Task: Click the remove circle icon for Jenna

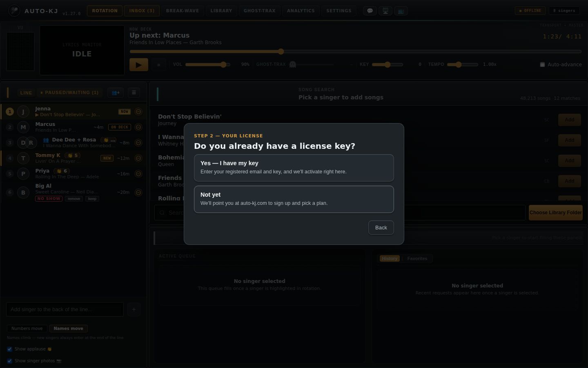Action: click(x=138, y=112)
